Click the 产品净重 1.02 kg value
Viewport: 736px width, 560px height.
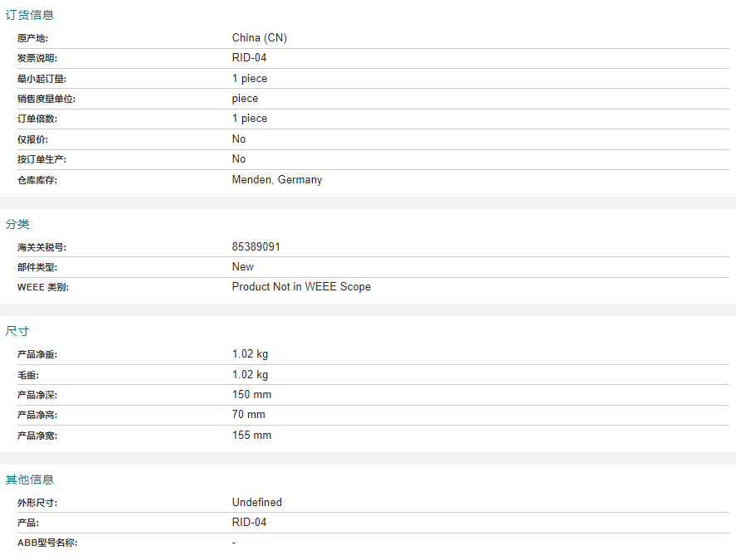[x=251, y=354]
